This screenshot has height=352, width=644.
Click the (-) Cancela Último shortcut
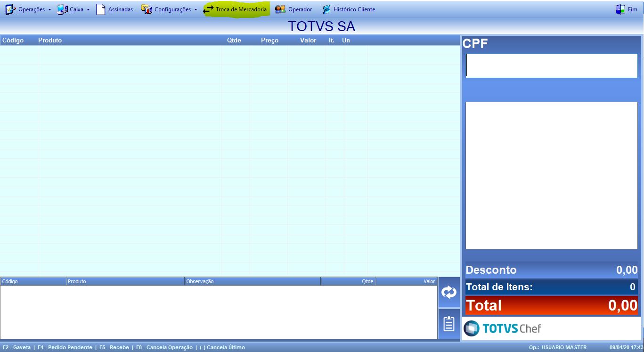point(222,347)
